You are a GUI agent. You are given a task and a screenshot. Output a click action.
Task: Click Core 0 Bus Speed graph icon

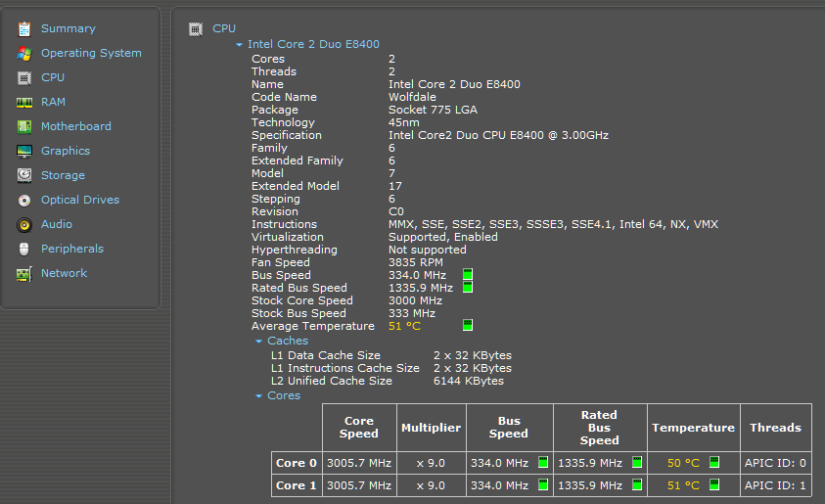tap(543, 462)
